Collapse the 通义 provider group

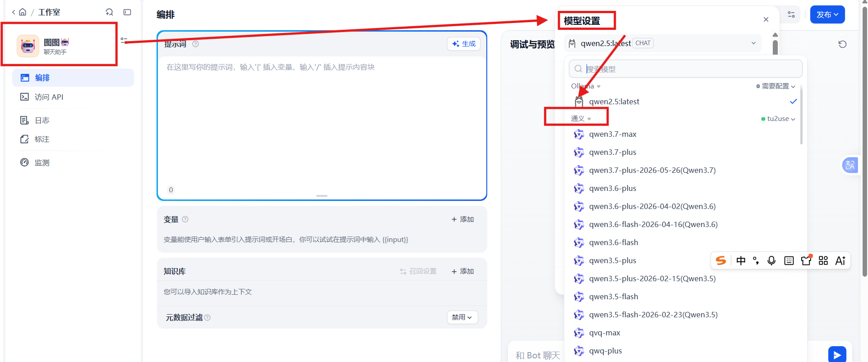pos(581,119)
